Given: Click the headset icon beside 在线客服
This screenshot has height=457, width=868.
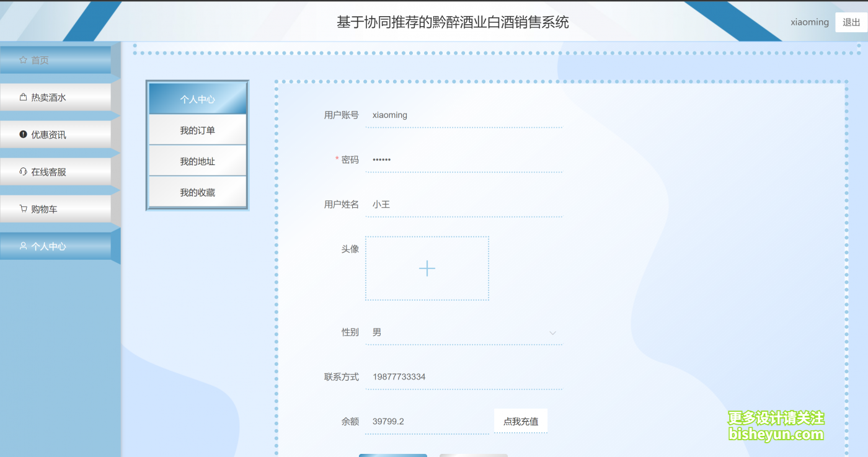Looking at the screenshot, I should [x=23, y=172].
